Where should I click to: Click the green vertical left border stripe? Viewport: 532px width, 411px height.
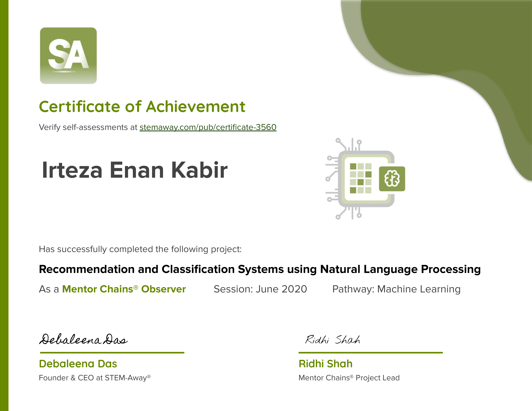tap(4, 205)
